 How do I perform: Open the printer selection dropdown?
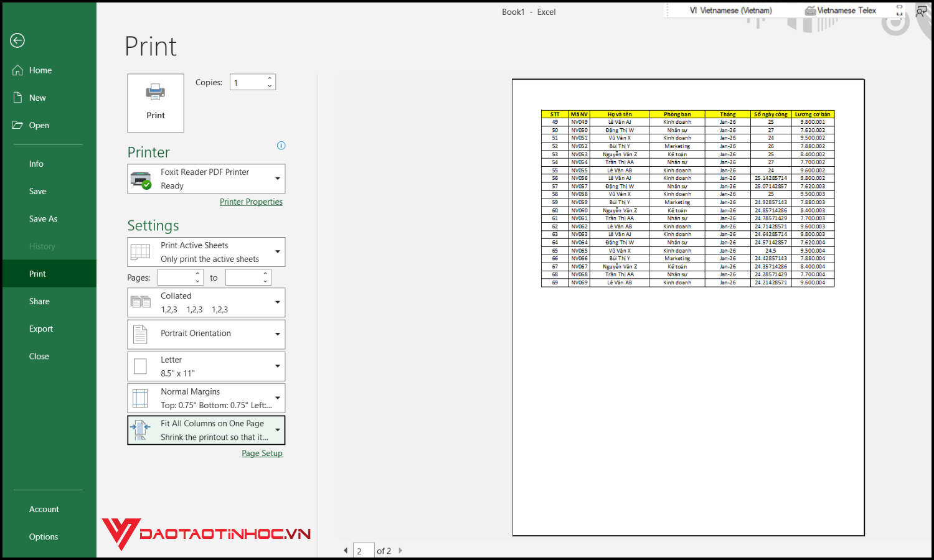(277, 178)
